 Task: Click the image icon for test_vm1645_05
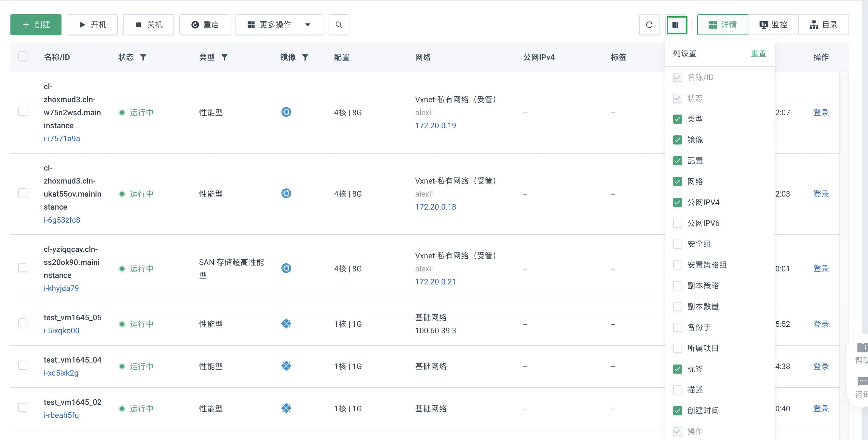[286, 323]
